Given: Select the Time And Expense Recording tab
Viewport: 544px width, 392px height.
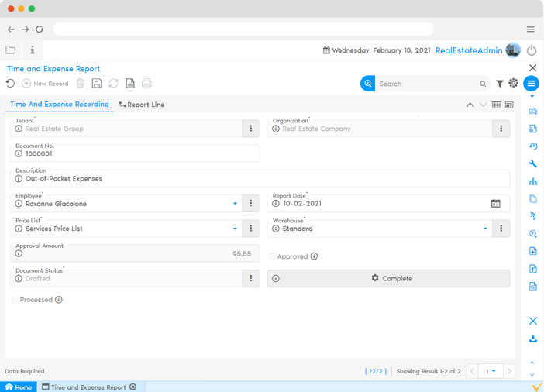Looking at the screenshot, I should 60,105.
